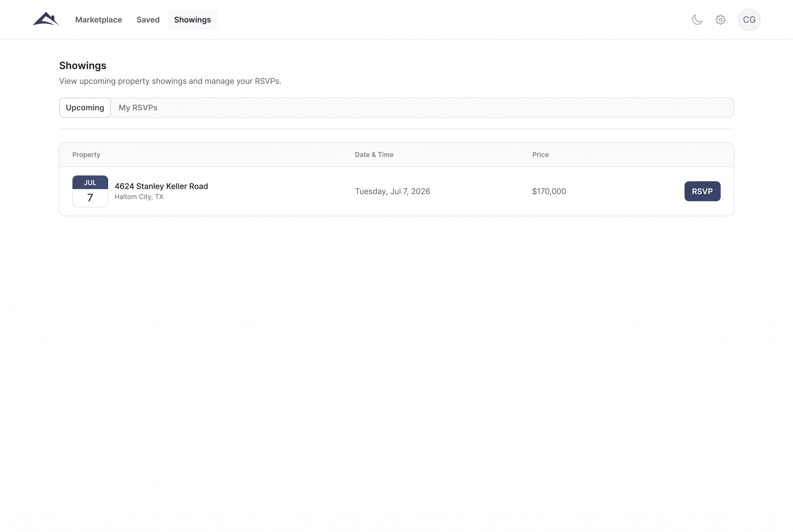This screenshot has width=793, height=532.
Task: RSVP to 4624 Stanley Keller Road showing
Action: [702, 191]
